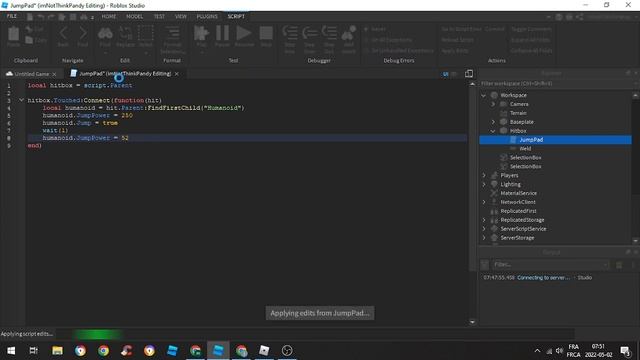Expand the ReplicatedStorage tree node
Viewport: 640px width, 360px height.
[x=484, y=220]
